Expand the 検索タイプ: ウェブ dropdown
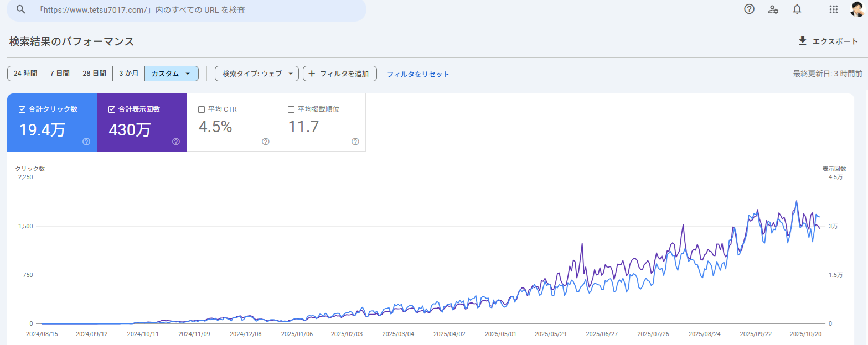This screenshot has width=868, height=345. 257,74
